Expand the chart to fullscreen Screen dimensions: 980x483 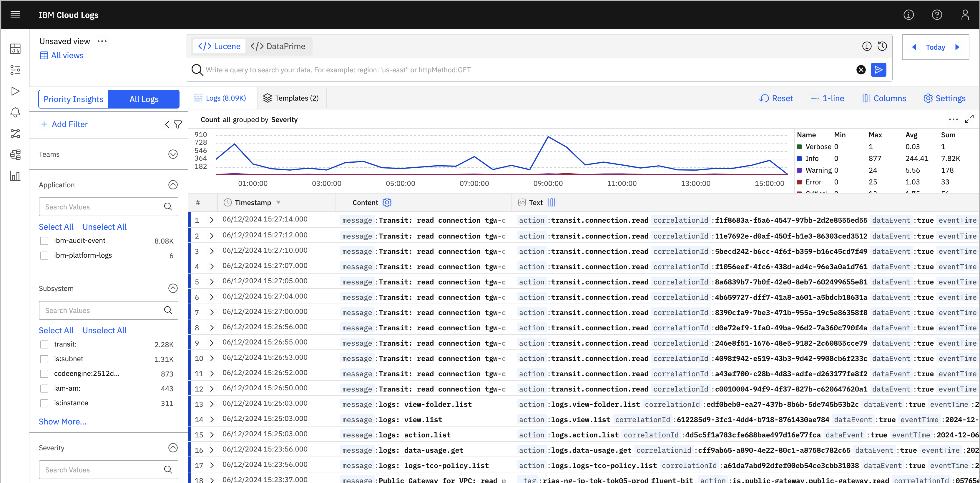click(x=969, y=119)
